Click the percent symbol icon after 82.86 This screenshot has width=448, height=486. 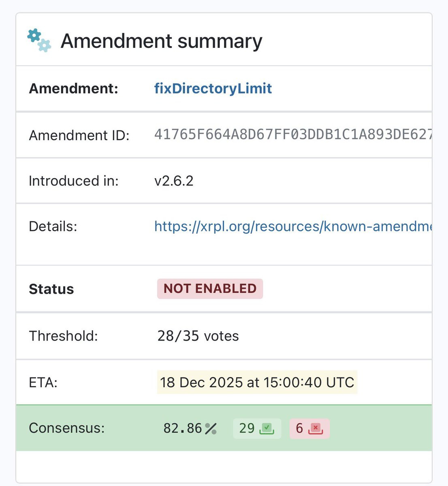tap(211, 428)
